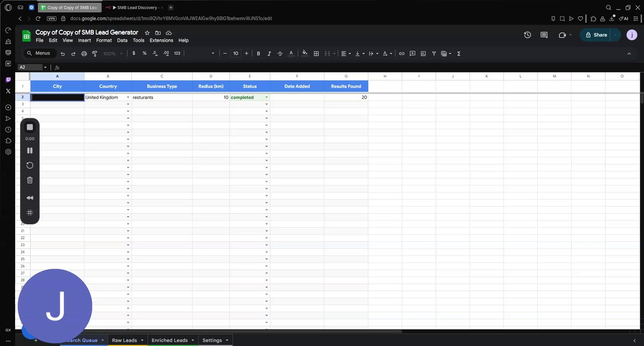This screenshot has height=346, width=644.
Task: Collapse the toolbar with the chevron
Action: pos(629,53)
